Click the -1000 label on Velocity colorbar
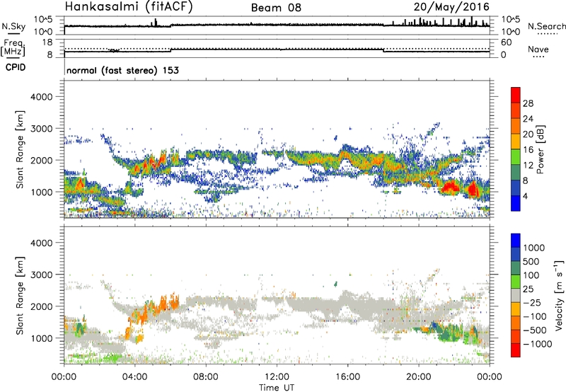The height and width of the screenshot is (392, 566). (x=537, y=344)
